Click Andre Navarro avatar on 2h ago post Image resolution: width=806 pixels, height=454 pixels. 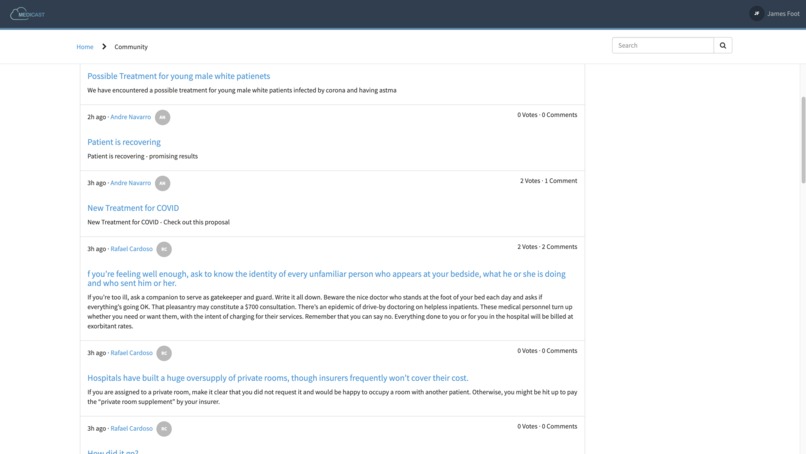click(162, 117)
